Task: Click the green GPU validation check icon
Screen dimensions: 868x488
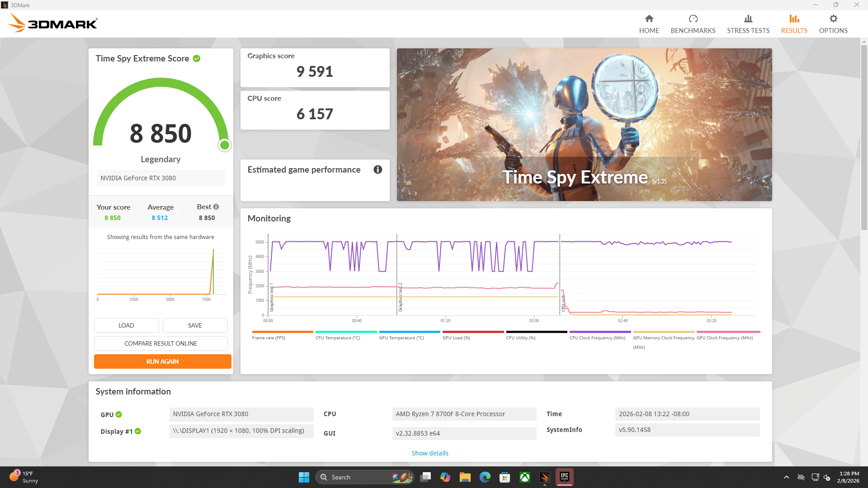Action: pyautogui.click(x=118, y=414)
